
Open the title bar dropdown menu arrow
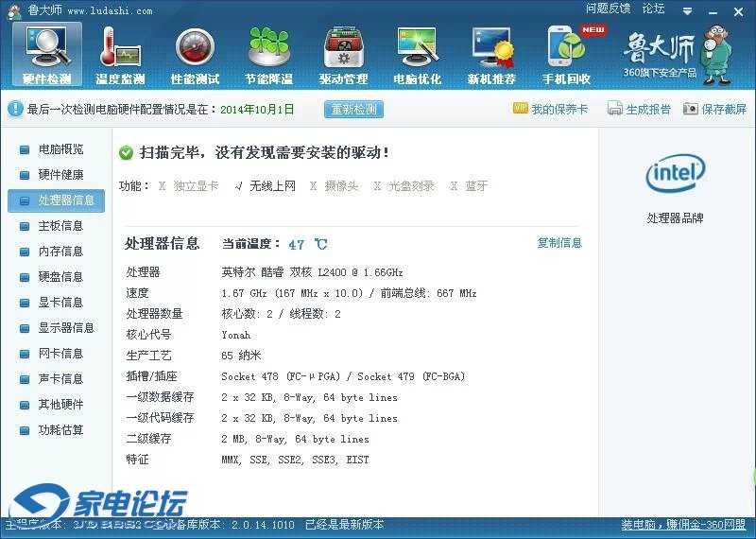(x=688, y=11)
